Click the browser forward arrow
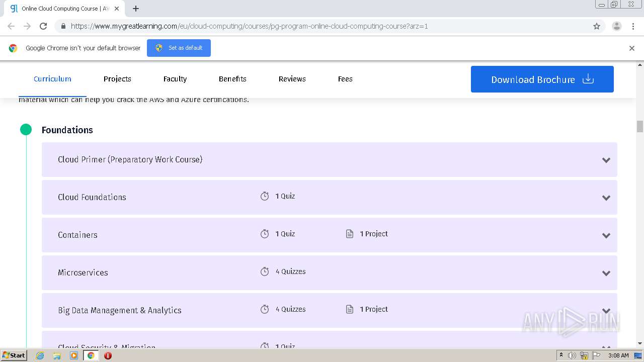 [27, 26]
